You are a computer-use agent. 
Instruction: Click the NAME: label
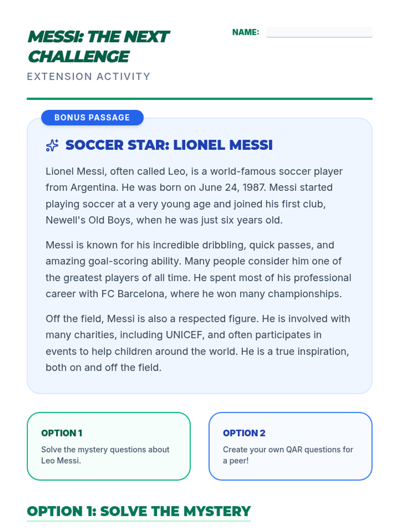[x=245, y=32]
